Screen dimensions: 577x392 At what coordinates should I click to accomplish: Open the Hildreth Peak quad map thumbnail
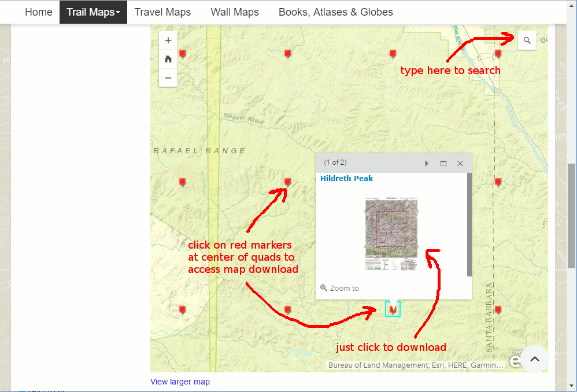point(391,234)
